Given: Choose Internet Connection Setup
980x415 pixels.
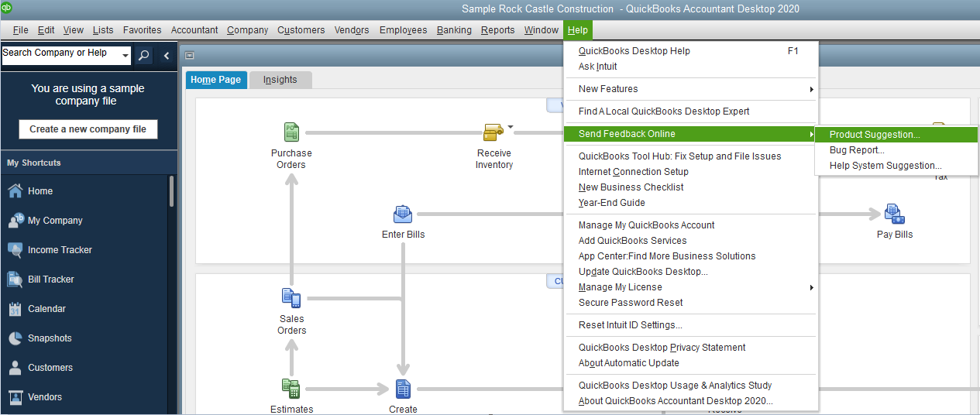Looking at the screenshot, I should click(x=691, y=172).
